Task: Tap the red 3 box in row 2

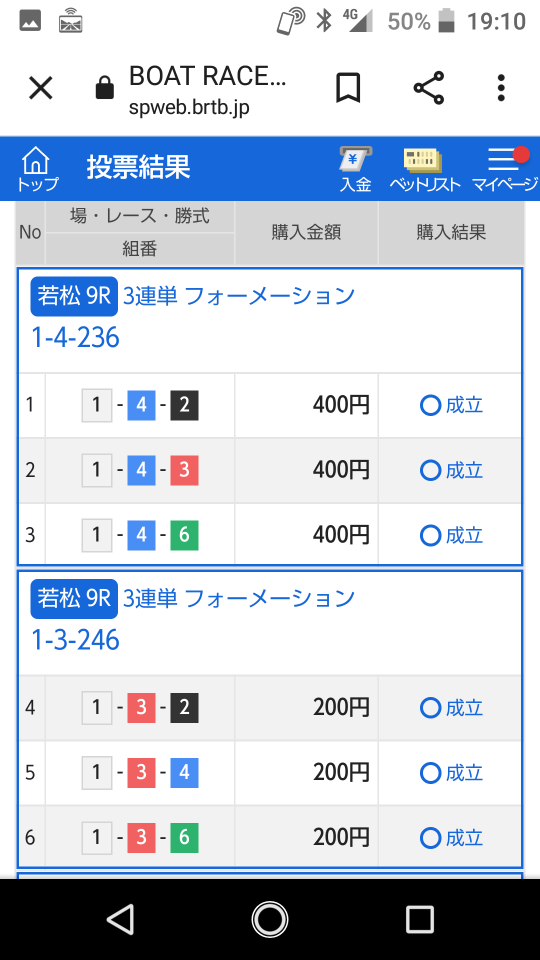Action: point(184,470)
